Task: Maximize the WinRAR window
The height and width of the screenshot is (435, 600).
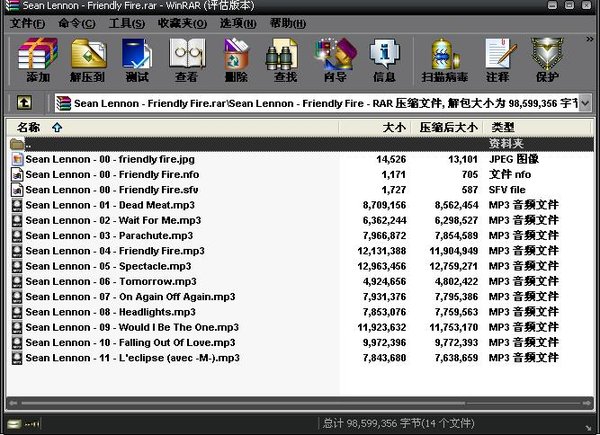Action: [x=569, y=5]
